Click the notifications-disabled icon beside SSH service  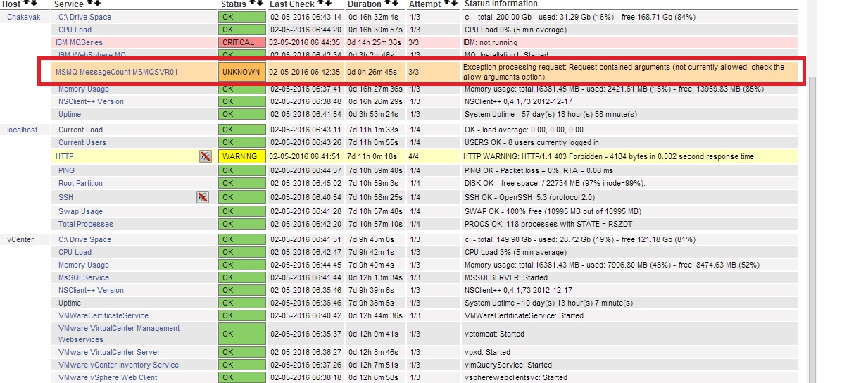coord(202,197)
